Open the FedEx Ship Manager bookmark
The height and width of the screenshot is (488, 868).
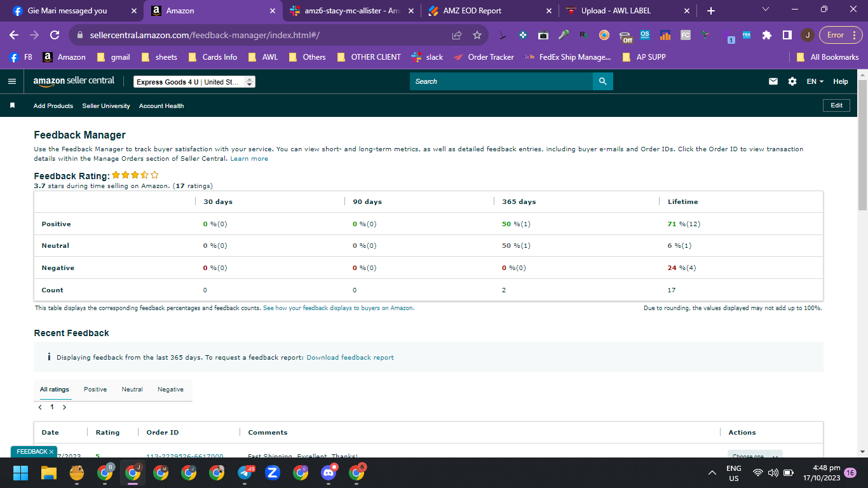coord(567,57)
